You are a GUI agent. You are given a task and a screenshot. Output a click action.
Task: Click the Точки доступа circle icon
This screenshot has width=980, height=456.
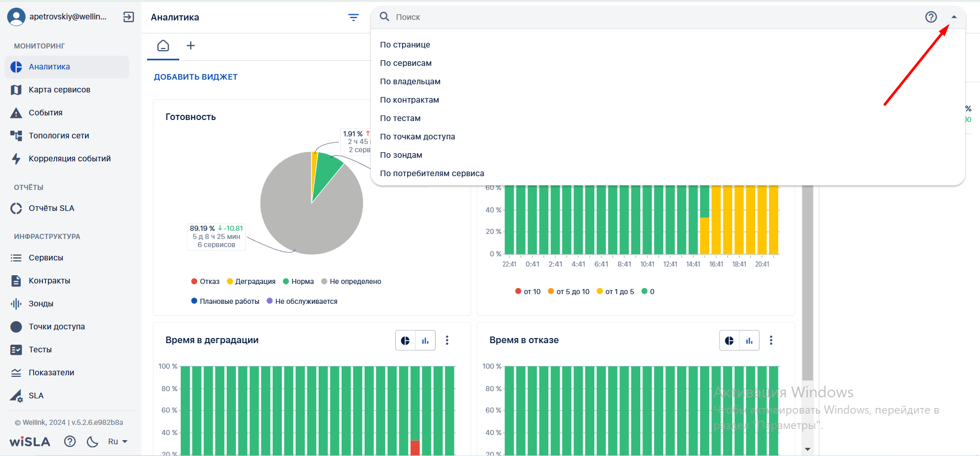coord(16,327)
